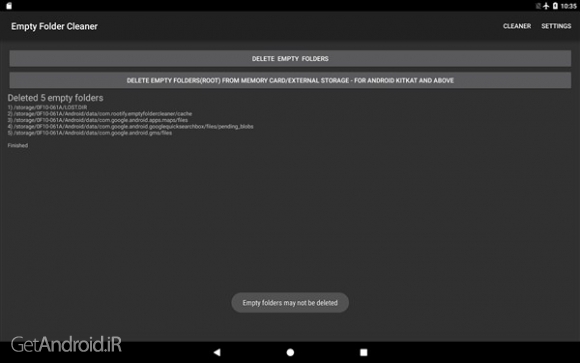
Task: Select the 'Deleted 5 empty folders' heading
Action: tap(55, 98)
